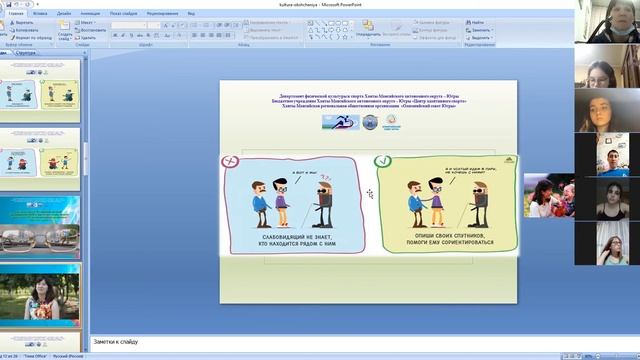Cut selection with Вырезать

pyautogui.click(x=21, y=22)
